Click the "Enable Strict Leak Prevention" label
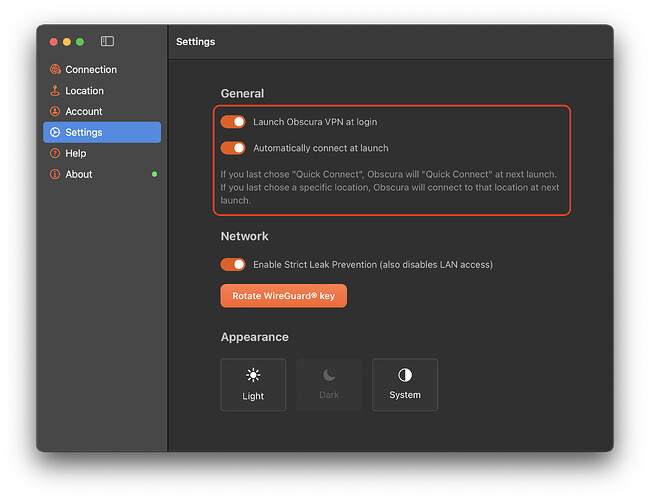 pyautogui.click(x=373, y=264)
